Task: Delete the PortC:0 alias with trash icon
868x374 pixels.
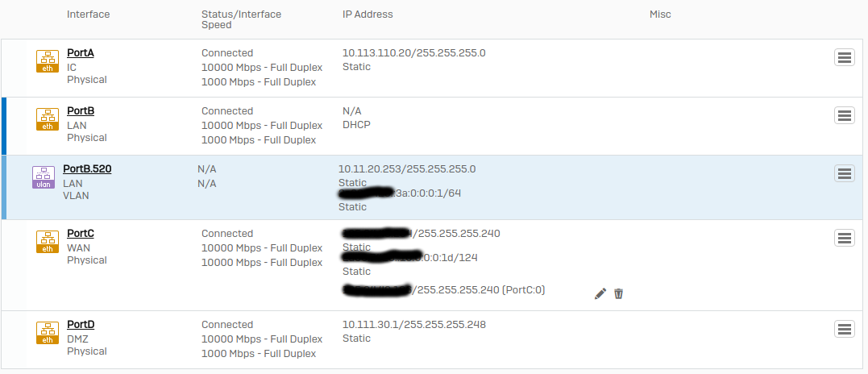Action: click(x=619, y=293)
